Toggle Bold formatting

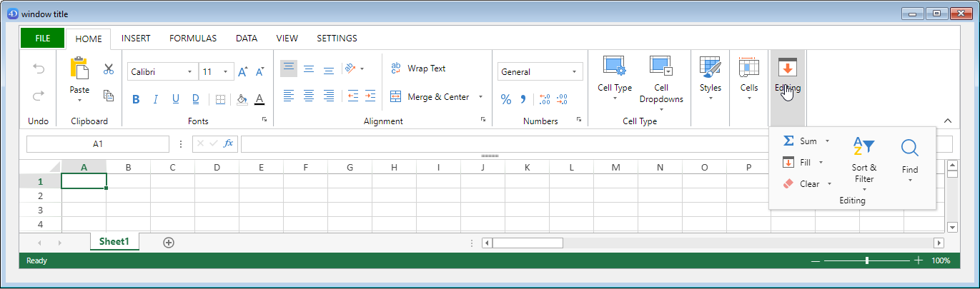[x=136, y=99]
